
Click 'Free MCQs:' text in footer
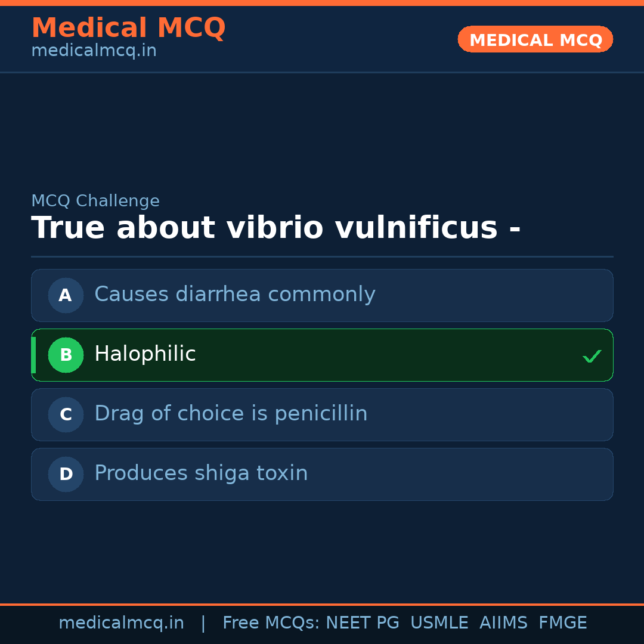[x=271, y=623]
